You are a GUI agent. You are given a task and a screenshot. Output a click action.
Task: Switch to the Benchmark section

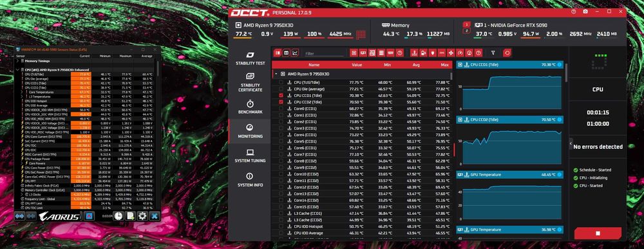250,107
